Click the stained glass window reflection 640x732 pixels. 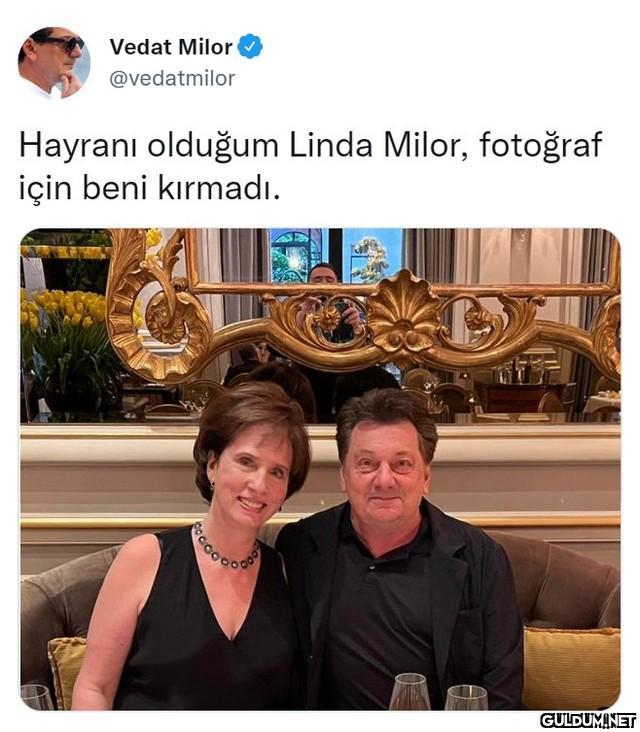295,255
